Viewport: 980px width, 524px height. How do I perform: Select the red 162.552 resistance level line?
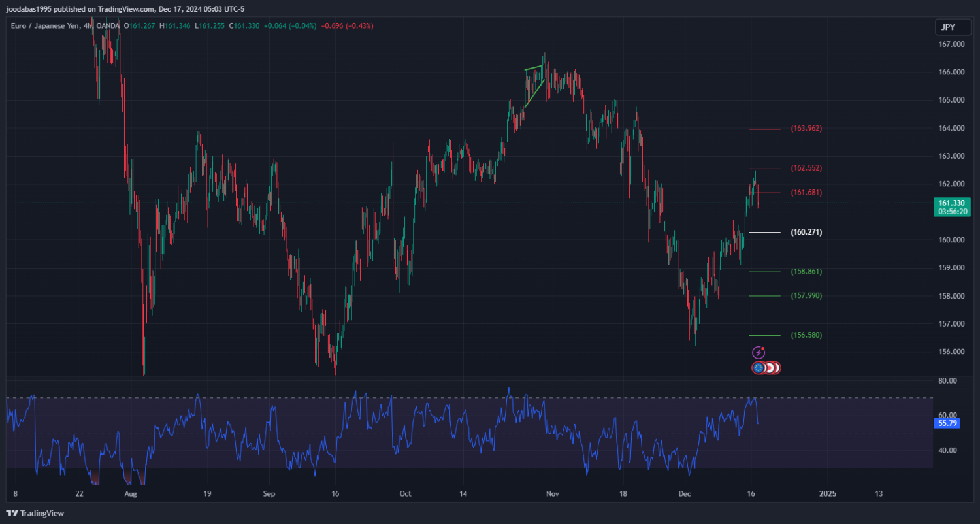tap(764, 169)
